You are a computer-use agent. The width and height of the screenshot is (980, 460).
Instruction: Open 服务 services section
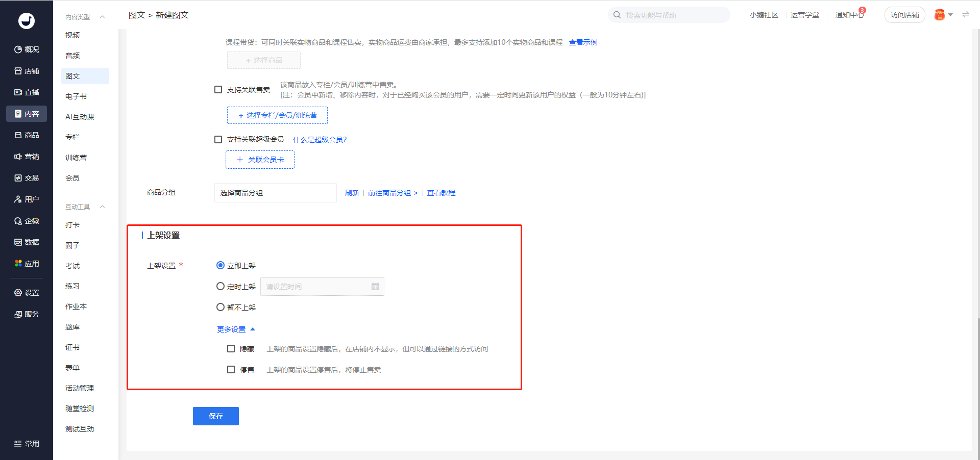pyautogui.click(x=27, y=314)
